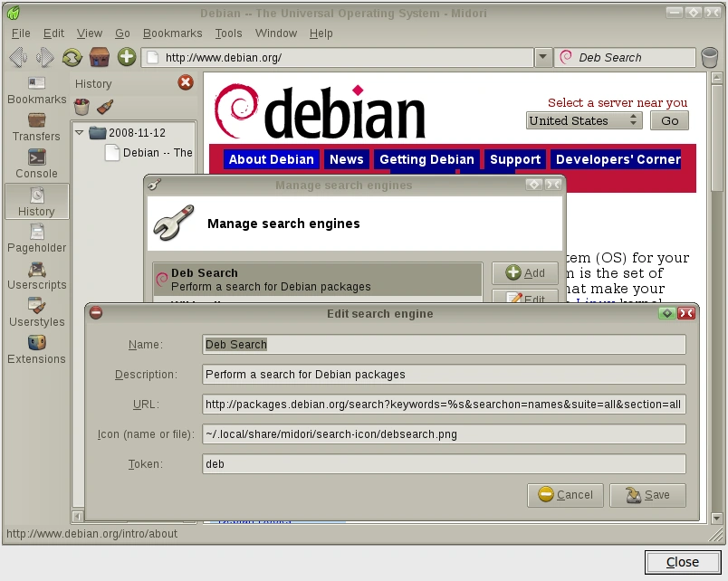Open the United States server dropdown
This screenshot has height=581, width=728.
(584, 120)
